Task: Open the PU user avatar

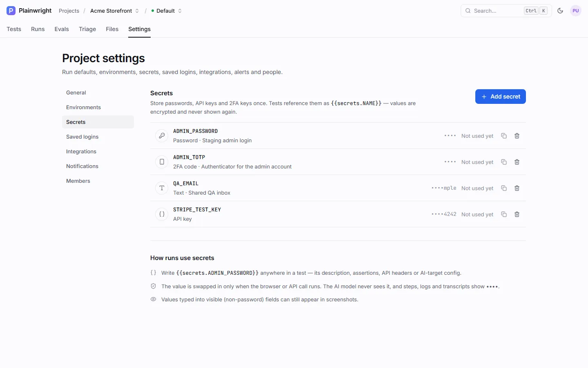Action: 576,11
